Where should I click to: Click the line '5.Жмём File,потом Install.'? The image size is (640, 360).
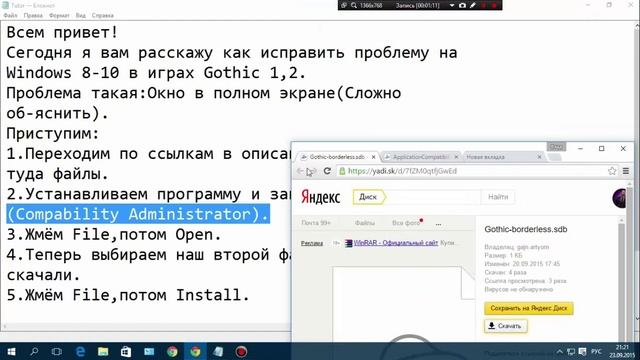click(x=128, y=295)
